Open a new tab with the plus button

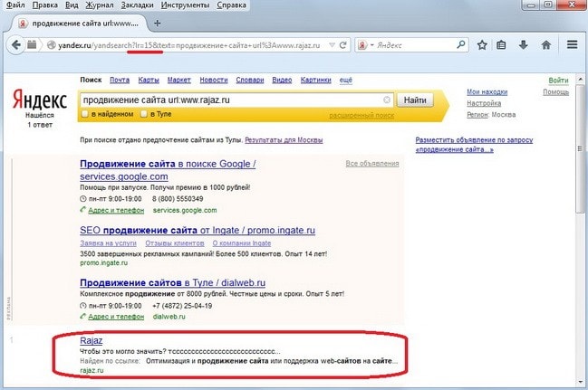[x=158, y=22]
